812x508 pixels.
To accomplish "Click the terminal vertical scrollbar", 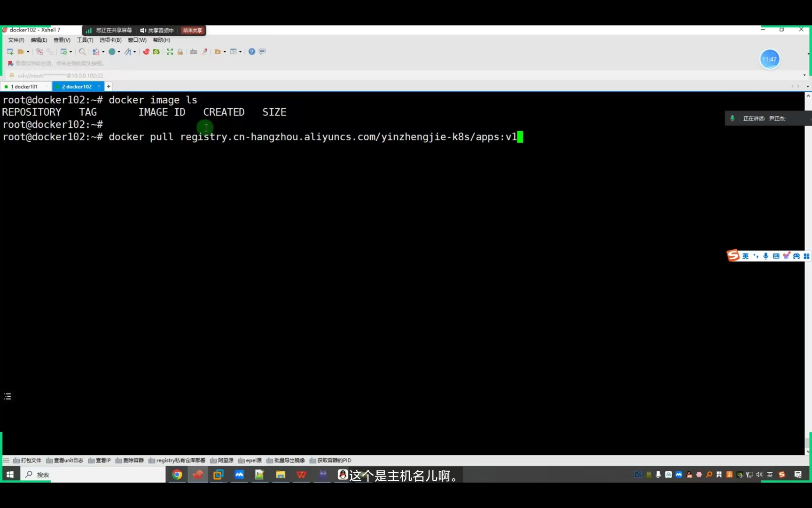I will click(808, 273).
